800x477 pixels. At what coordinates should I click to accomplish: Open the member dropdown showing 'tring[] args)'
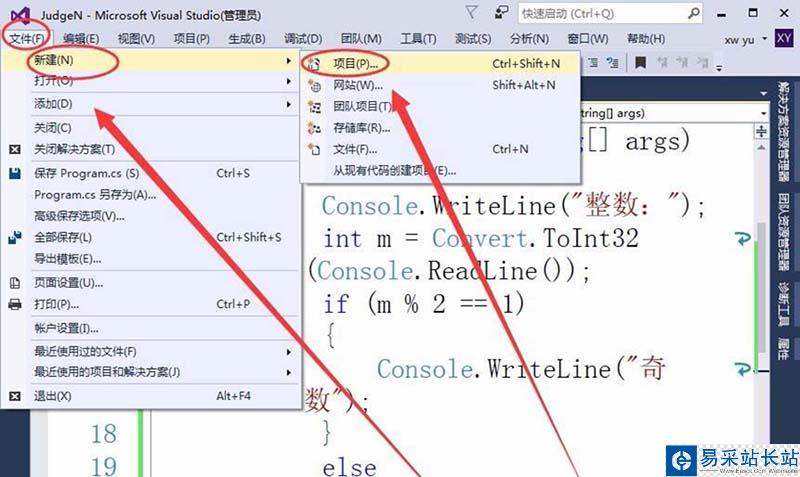(763, 113)
